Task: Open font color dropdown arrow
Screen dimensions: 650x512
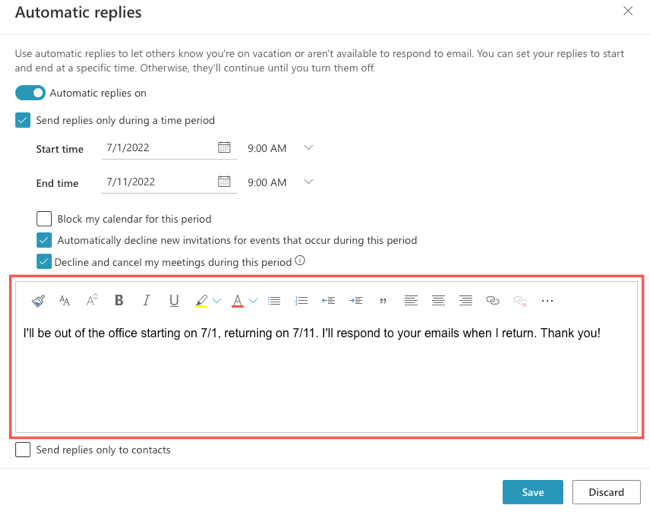Action: 253,301
